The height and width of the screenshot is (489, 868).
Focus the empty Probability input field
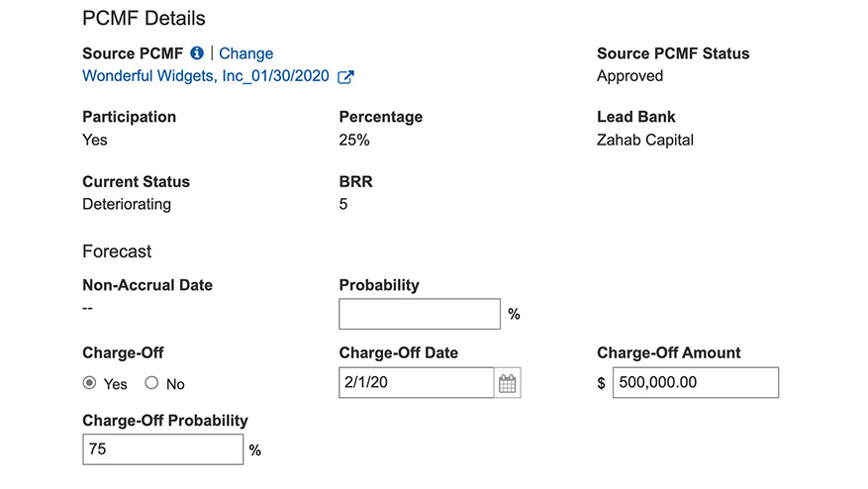[x=420, y=314]
